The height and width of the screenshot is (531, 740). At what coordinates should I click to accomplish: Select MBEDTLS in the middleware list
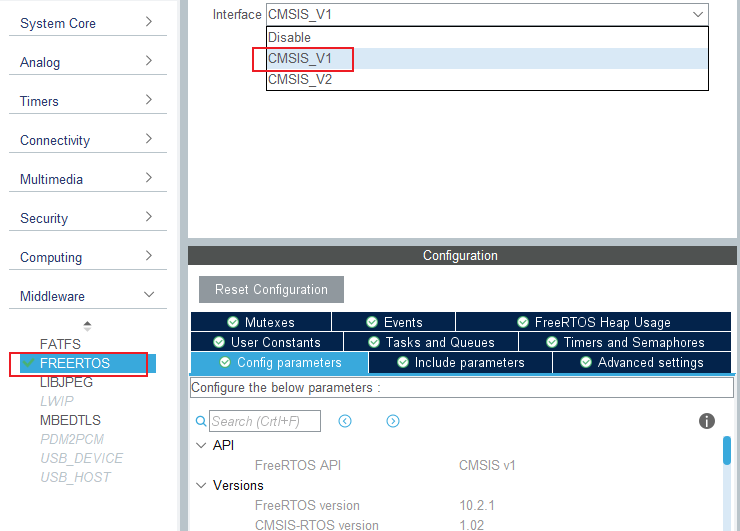click(70, 420)
